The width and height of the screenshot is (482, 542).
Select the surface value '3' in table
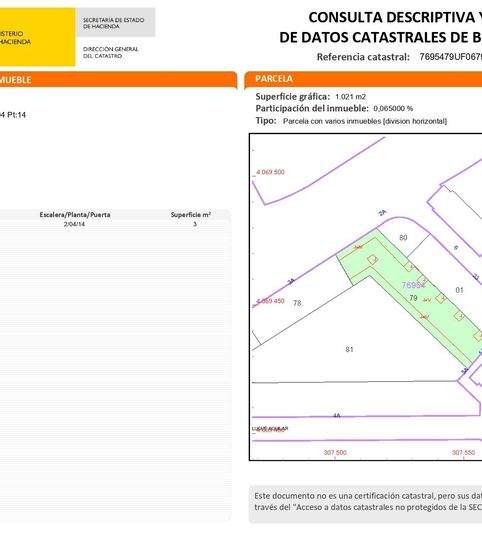[x=195, y=224]
